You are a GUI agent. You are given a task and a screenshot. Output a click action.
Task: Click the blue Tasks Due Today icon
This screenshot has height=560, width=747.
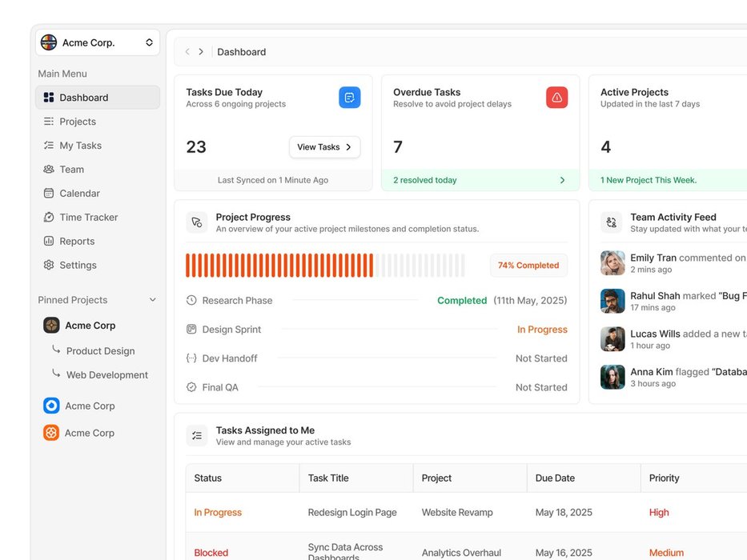click(x=349, y=98)
